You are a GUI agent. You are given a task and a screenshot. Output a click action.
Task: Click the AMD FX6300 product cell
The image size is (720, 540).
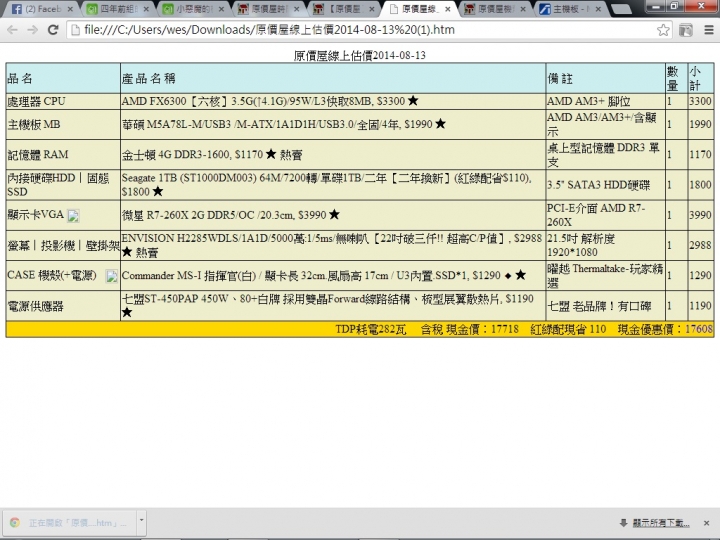(x=333, y=101)
